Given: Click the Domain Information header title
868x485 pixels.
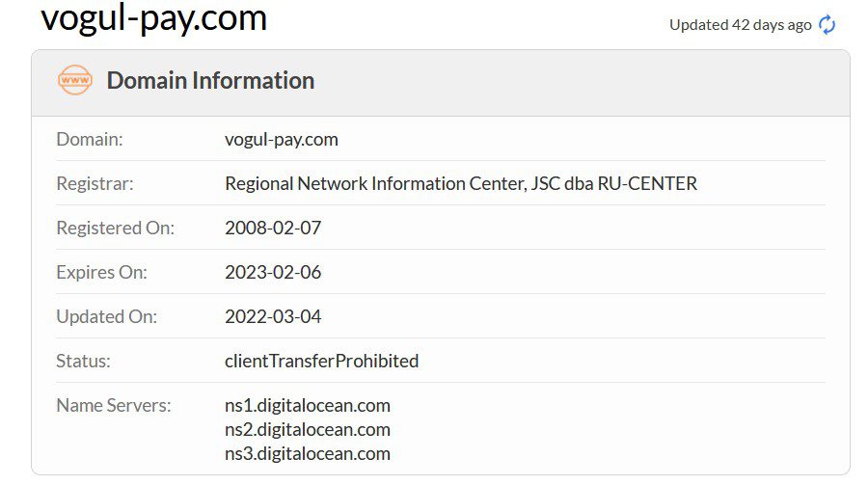Looking at the screenshot, I should 210,80.
